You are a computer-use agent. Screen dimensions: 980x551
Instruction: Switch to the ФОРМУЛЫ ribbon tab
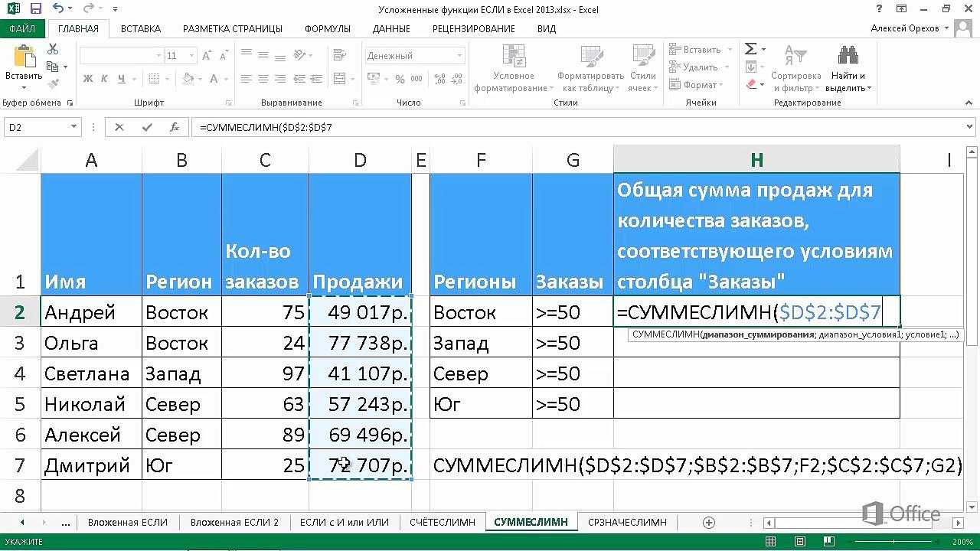(x=328, y=28)
